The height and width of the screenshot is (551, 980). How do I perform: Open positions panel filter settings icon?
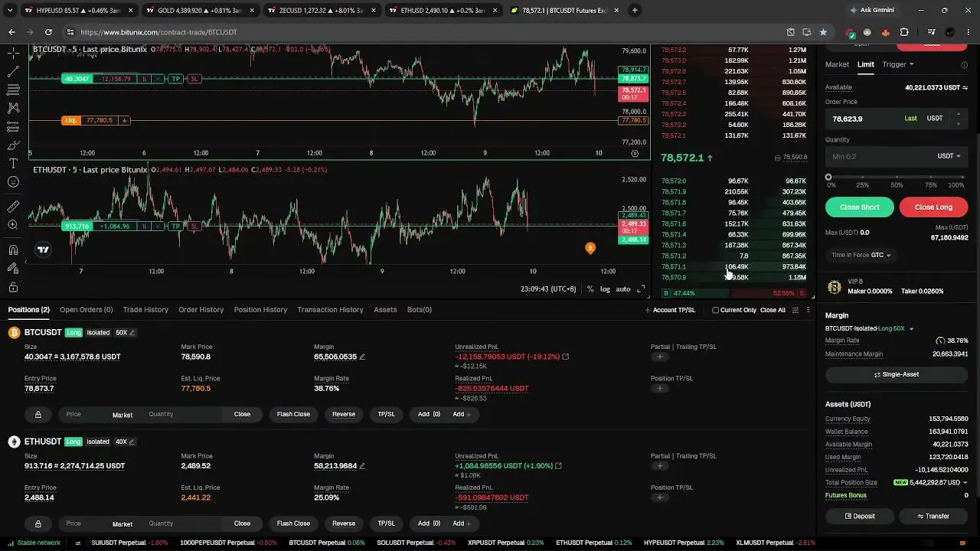pos(795,310)
